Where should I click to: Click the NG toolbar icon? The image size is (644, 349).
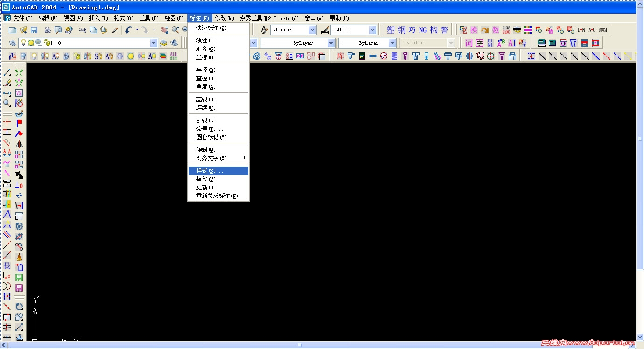coord(423,30)
